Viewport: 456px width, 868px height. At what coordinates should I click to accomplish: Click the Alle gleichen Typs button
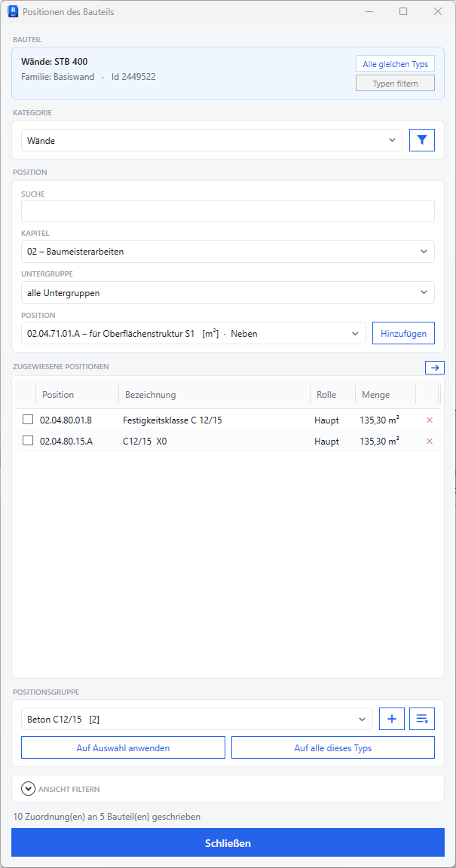(395, 63)
